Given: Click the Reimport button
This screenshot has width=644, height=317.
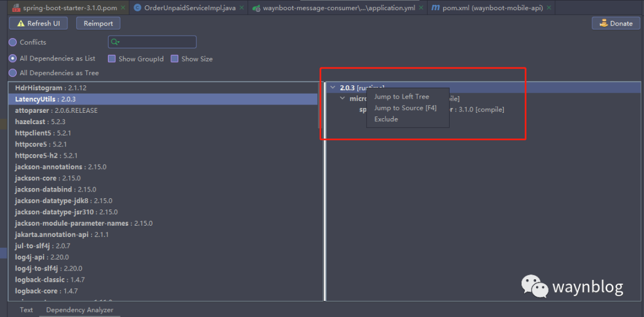Looking at the screenshot, I should pos(98,23).
